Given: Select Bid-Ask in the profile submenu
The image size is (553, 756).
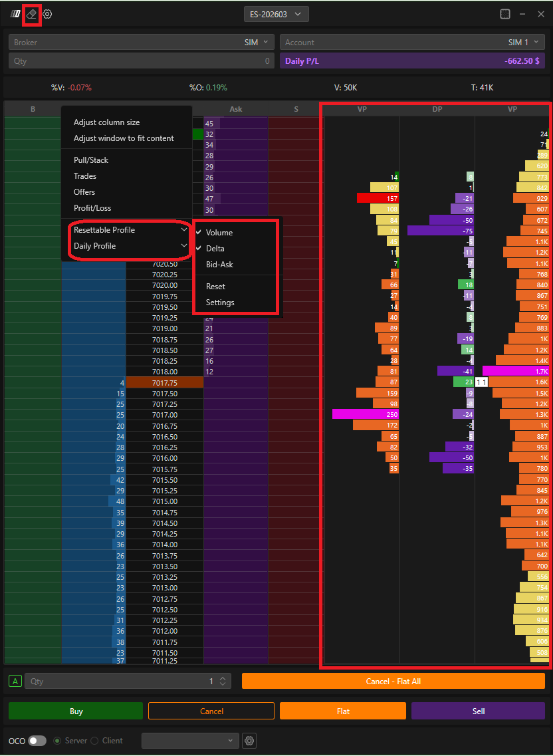Looking at the screenshot, I should [x=219, y=265].
